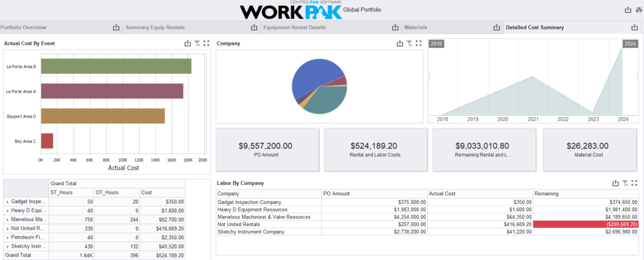Select the Gadget Inspection Company grid row

[428, 202]
